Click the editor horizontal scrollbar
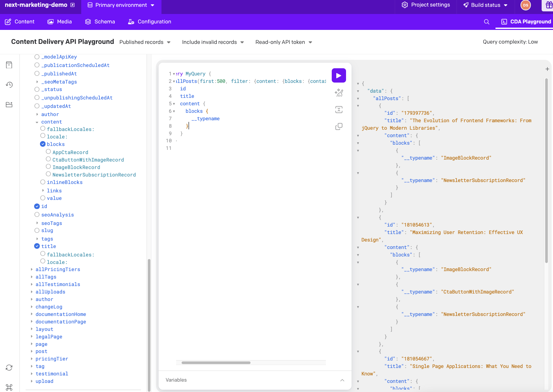This screenshot has width=553, height=392. point(216,363)
